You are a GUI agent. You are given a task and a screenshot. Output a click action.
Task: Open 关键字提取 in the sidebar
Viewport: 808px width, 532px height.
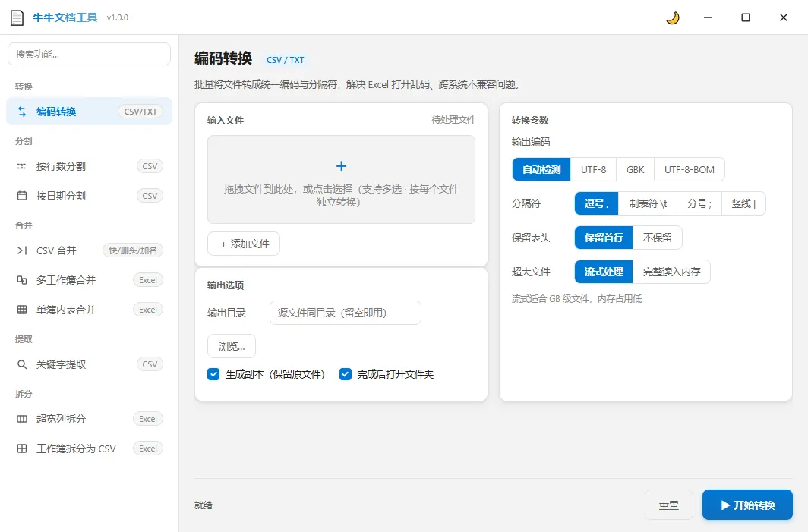[x=89, y=364]
